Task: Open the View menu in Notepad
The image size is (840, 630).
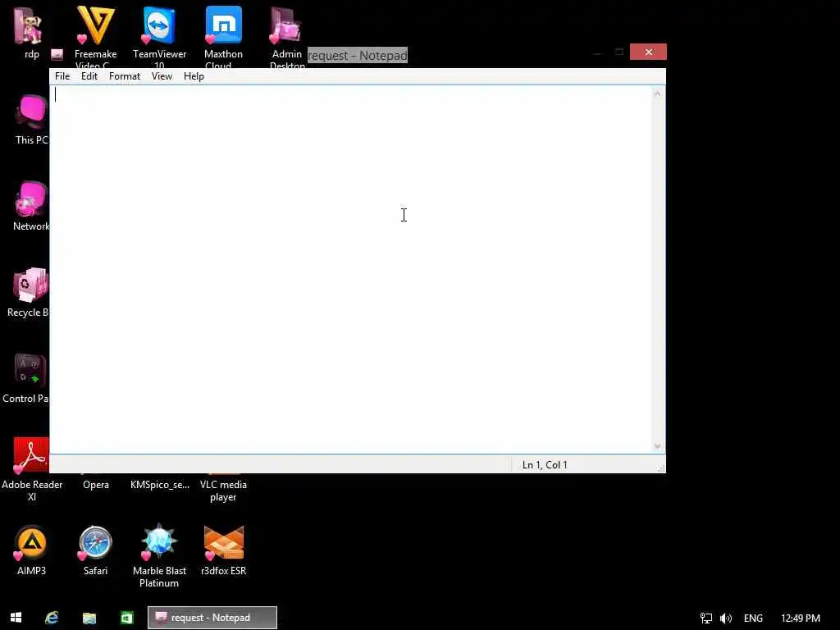Action: pos(162,76)
